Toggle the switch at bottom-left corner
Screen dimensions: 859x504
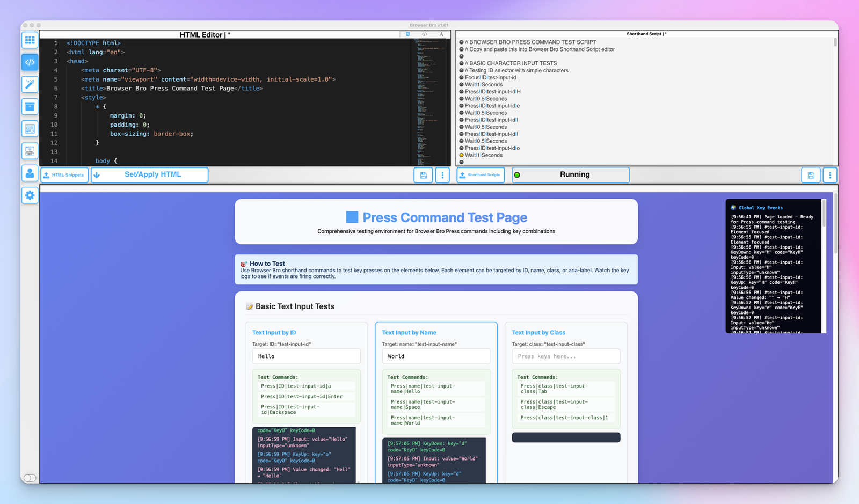[x=30, y=478]
